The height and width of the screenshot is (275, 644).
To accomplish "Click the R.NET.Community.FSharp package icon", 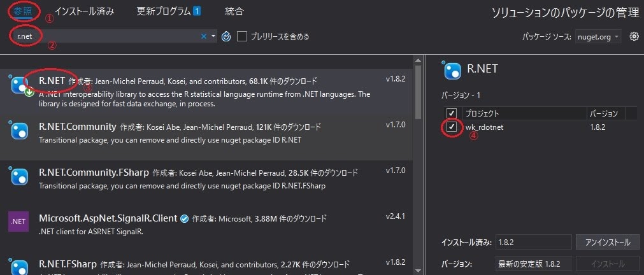I will point(19,176).
